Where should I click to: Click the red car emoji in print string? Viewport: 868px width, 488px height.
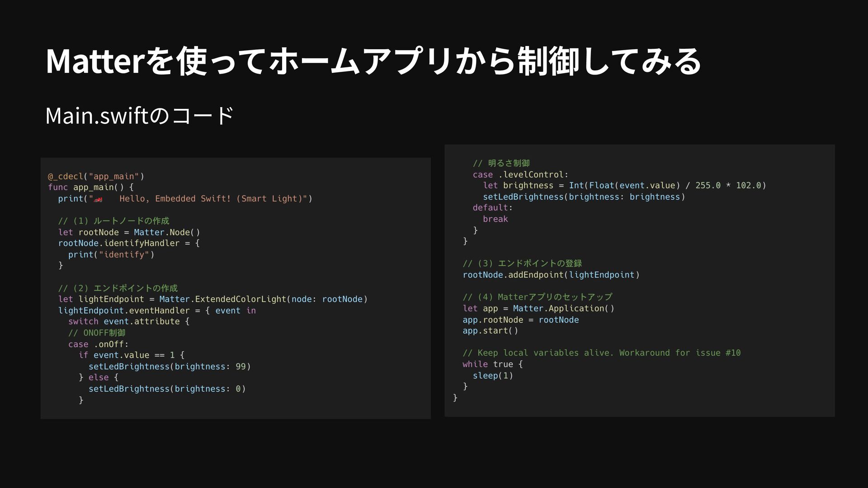click(98, 199)
